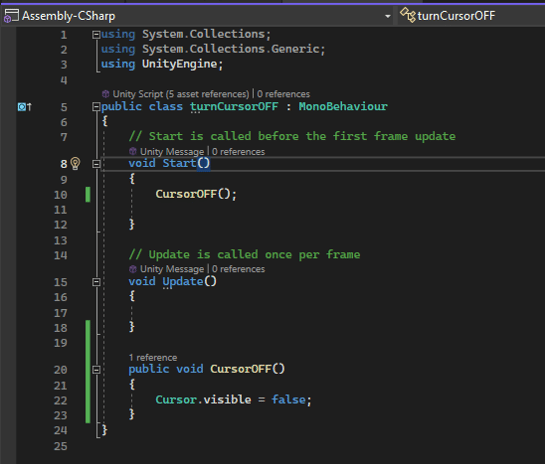Click the Unity Message cube icon above Start

click(x=133, y=151)
